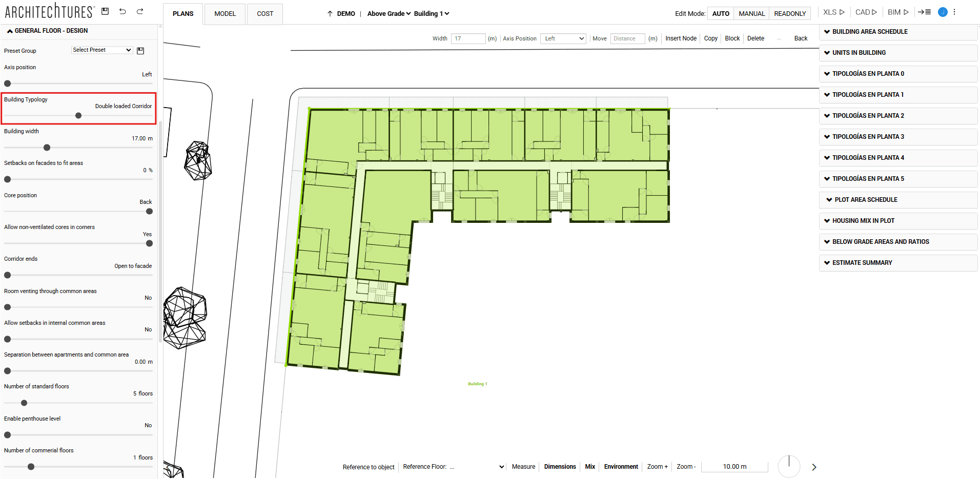Open the blue user avatar menu
Screen dimensions: 980x479
(943, 12)
